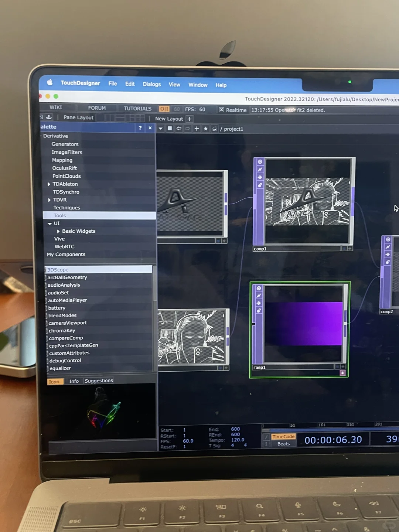
Task: Select Generators in the palette tree
Action: tap(65, 144)
